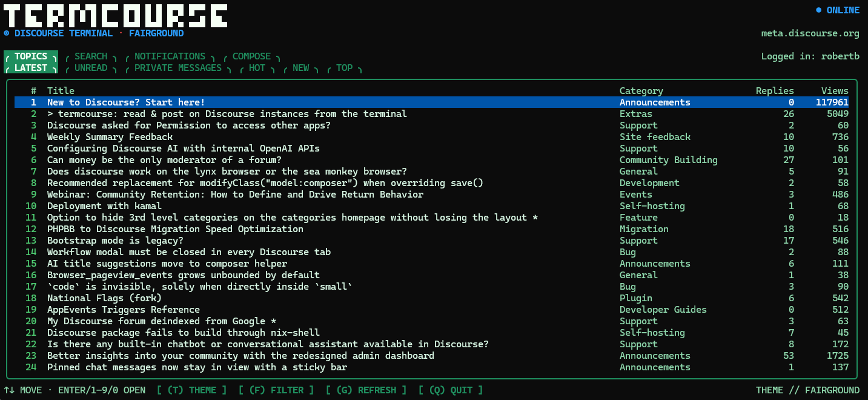This screenshot has height=400, width=868.
Task: Open the Compose tab
Action: 251,56
